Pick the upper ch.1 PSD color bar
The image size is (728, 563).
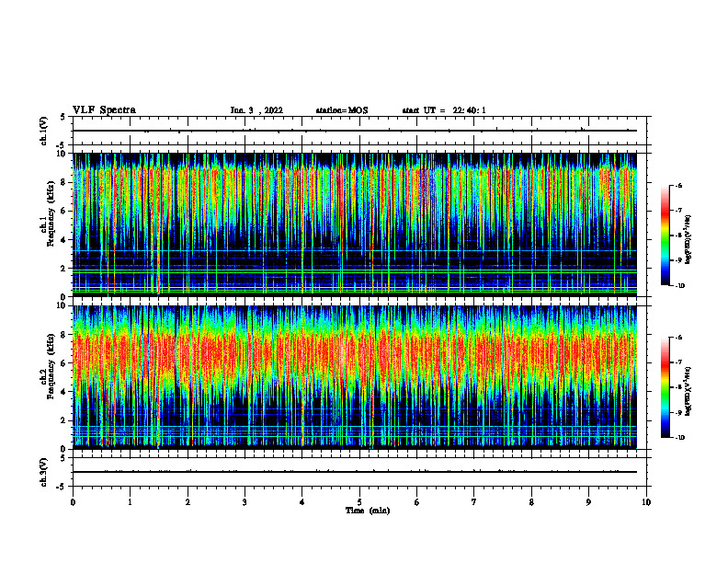[x=665, y=236]
